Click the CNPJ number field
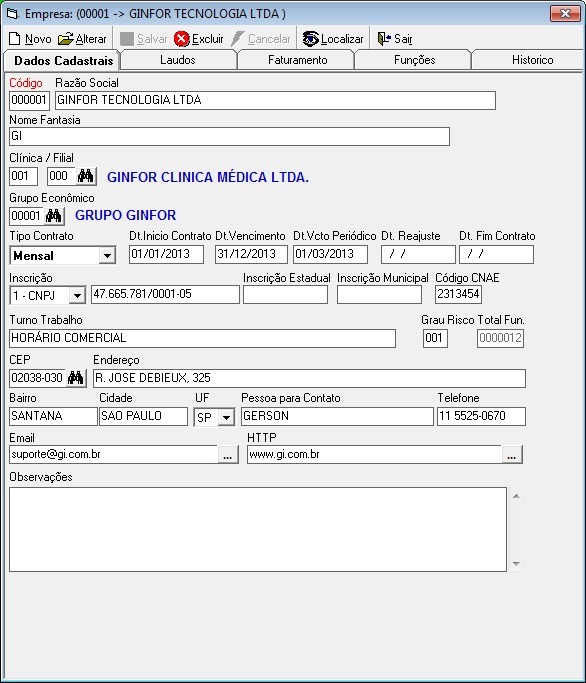Screen dimensions: 586x683 coord(166,294)
